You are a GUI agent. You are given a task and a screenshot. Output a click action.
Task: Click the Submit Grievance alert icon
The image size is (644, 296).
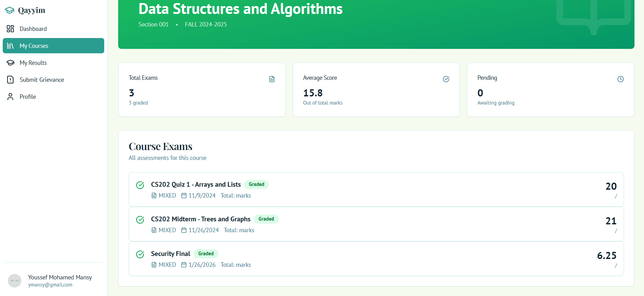tap(10, 79)
